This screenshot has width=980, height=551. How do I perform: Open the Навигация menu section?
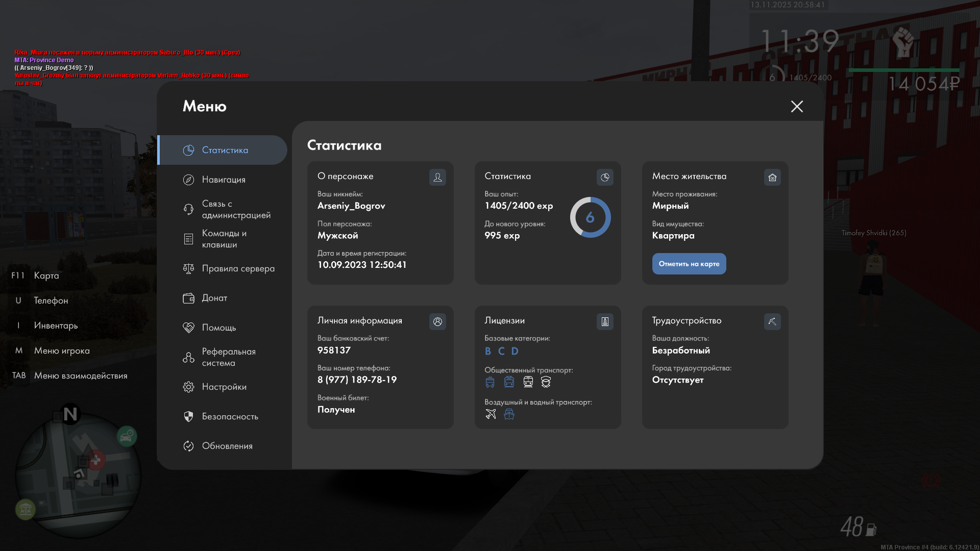click(x=224, y=180)
